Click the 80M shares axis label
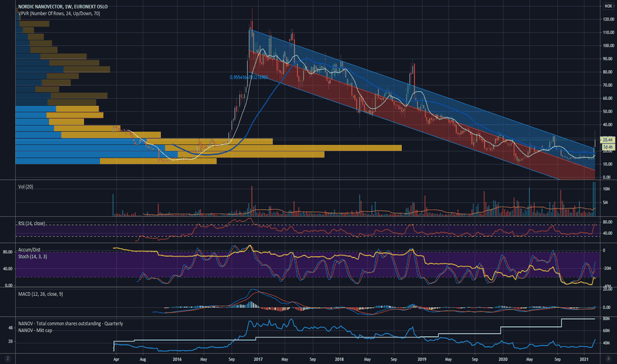Viewport: 617px width, 364px height. tap(606, 319)
